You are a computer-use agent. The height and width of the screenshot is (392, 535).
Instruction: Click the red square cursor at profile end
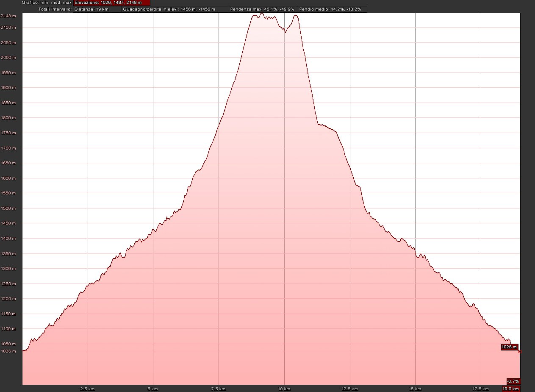click(520, 352)
